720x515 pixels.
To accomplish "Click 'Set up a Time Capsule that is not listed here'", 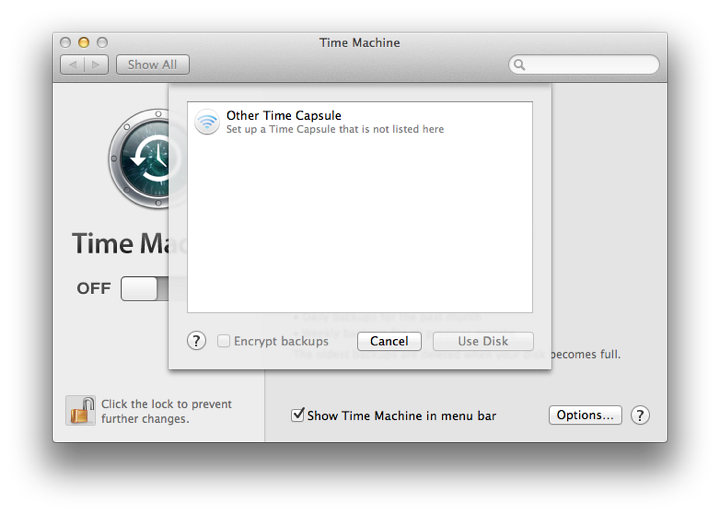I will click(x=335, y=129).
